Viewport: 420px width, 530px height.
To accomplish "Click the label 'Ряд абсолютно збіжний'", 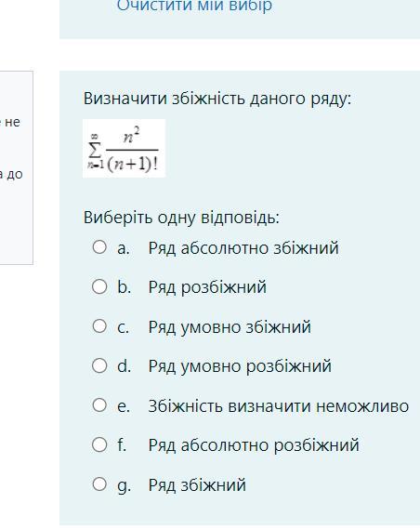I will [x=243, y=248].
